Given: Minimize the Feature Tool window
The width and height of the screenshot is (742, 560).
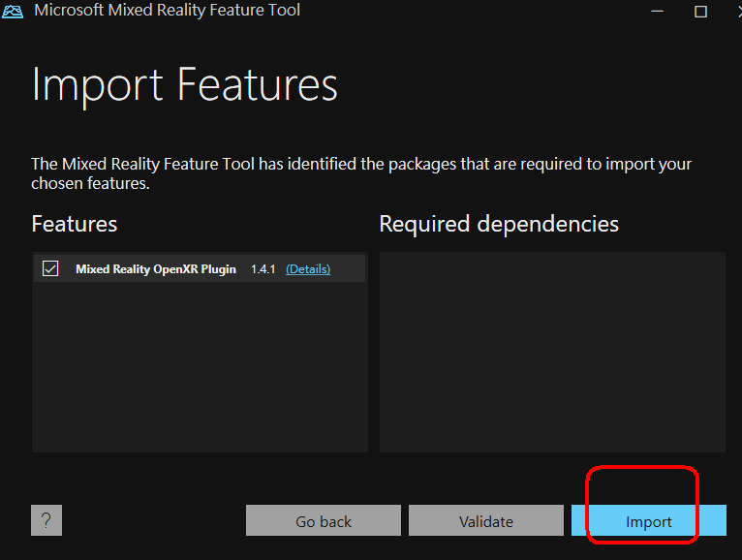Looking at the screenshot, I should click(658, 11).
